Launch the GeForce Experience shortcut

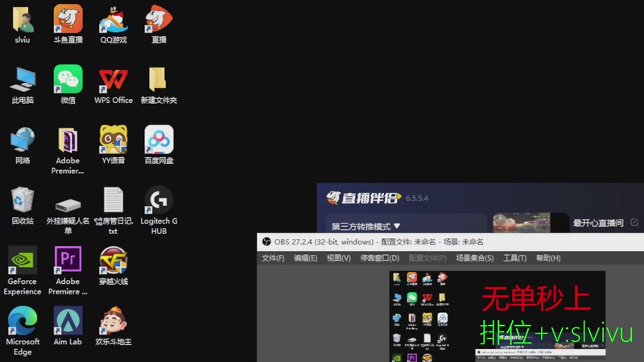[23, 260]
